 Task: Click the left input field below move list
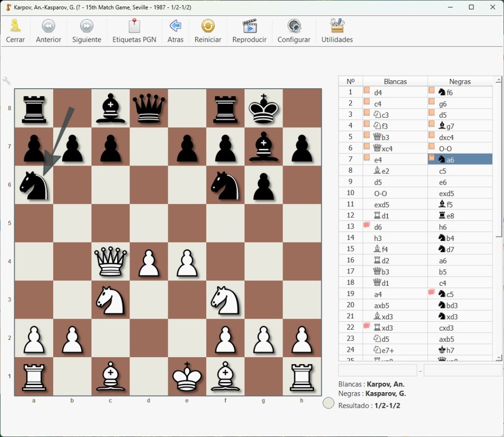tap(378, 370)
